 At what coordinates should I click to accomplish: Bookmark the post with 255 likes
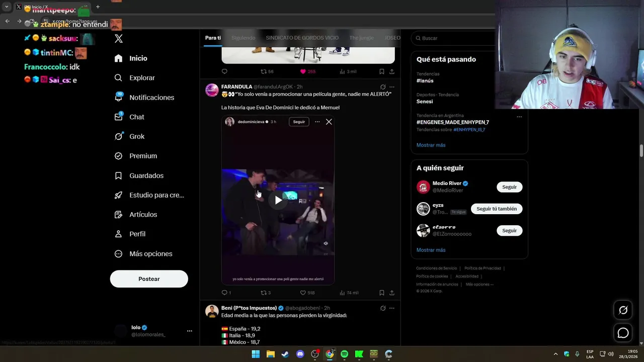click(x=382, y=71)
